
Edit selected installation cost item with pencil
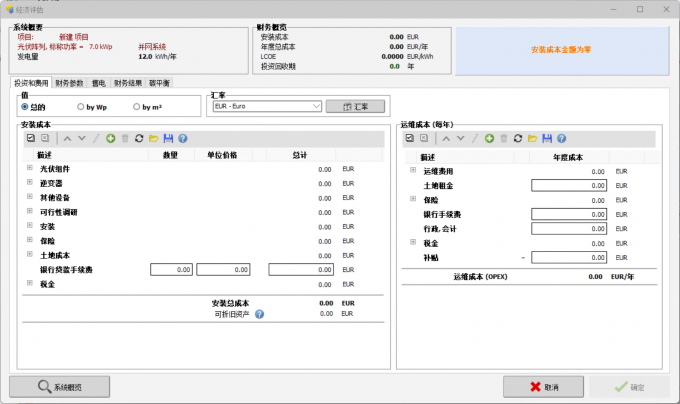[96, 138]
